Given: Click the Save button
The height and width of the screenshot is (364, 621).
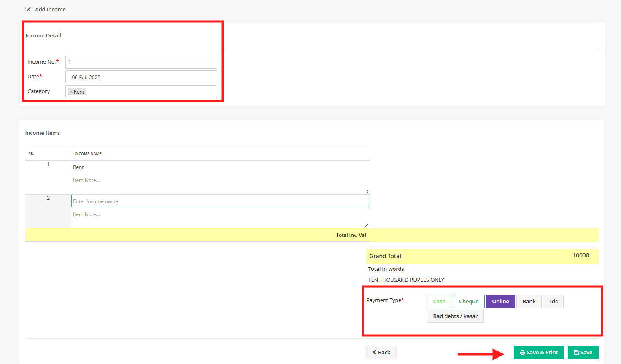Looking at the screenshot, I should tap(583, 353).
